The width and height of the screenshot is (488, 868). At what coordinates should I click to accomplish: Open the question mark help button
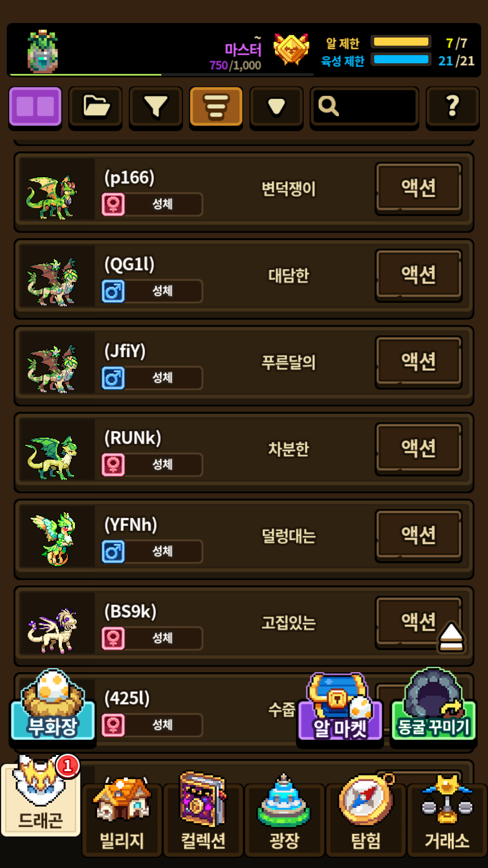pos(452,107)
